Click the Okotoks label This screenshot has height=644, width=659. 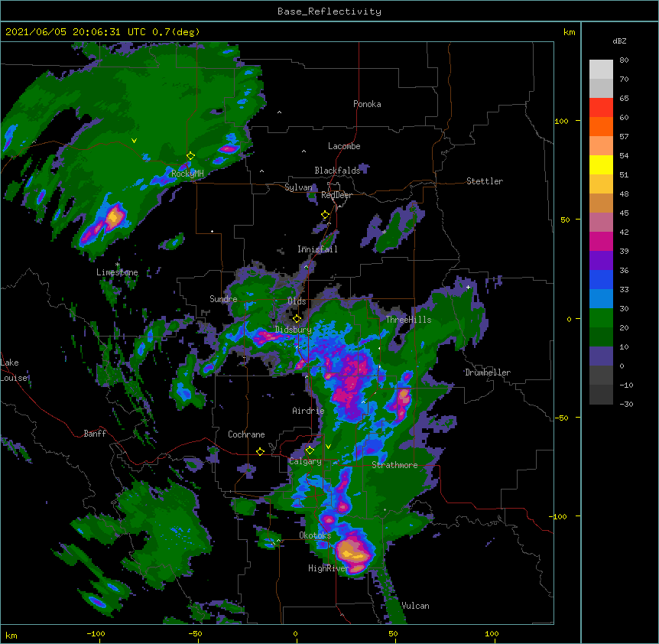coord(315,535)
